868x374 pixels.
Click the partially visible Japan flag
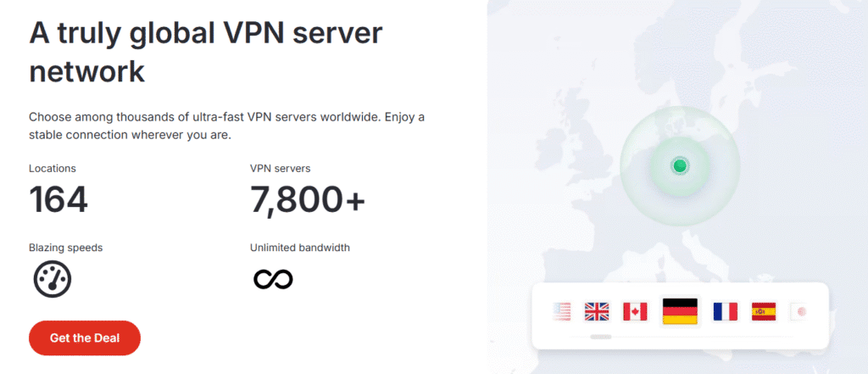point(798,311)
